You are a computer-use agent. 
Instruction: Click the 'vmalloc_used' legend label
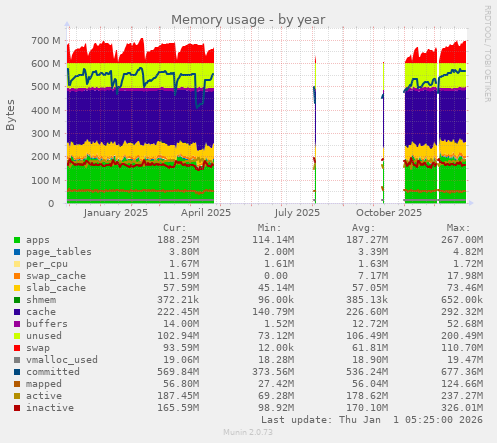click(x=62, y=360)
